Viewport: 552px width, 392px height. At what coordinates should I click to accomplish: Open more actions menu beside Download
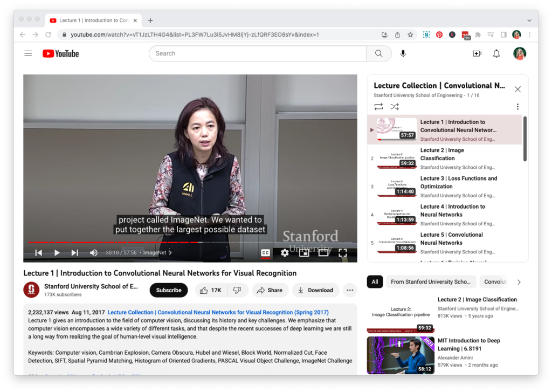point(350,290)
